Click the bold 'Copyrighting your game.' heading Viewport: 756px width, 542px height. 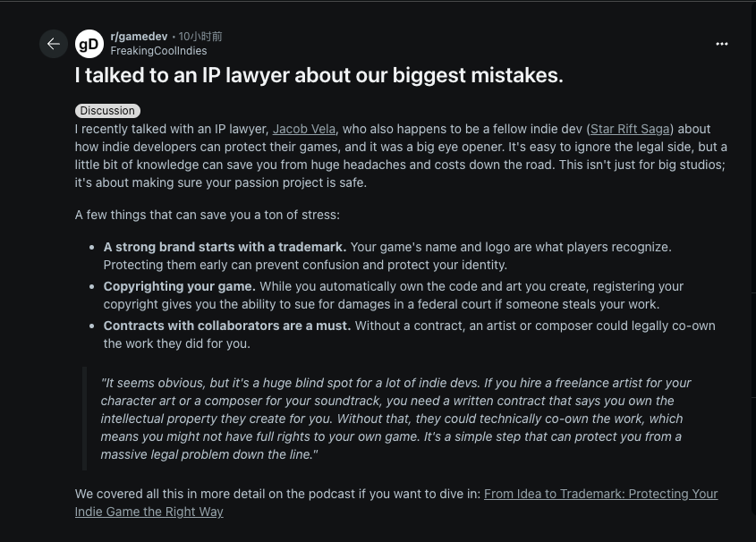click(179, 286)
